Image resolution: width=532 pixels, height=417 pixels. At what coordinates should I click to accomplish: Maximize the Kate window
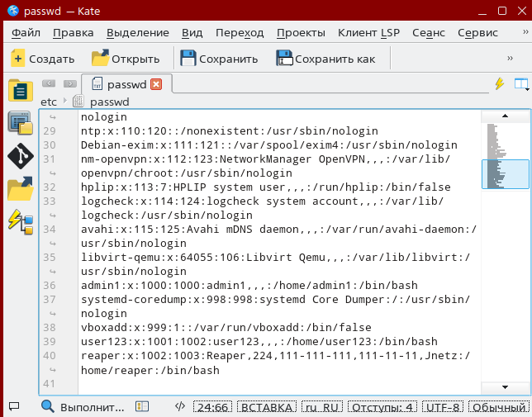pyautogui.click(x=502, y=11)
